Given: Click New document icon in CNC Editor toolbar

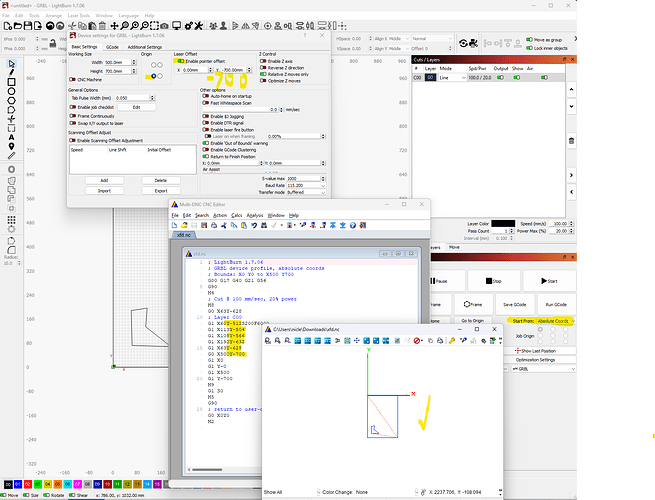Looking at the screenshot, I should tap(174, 225).
